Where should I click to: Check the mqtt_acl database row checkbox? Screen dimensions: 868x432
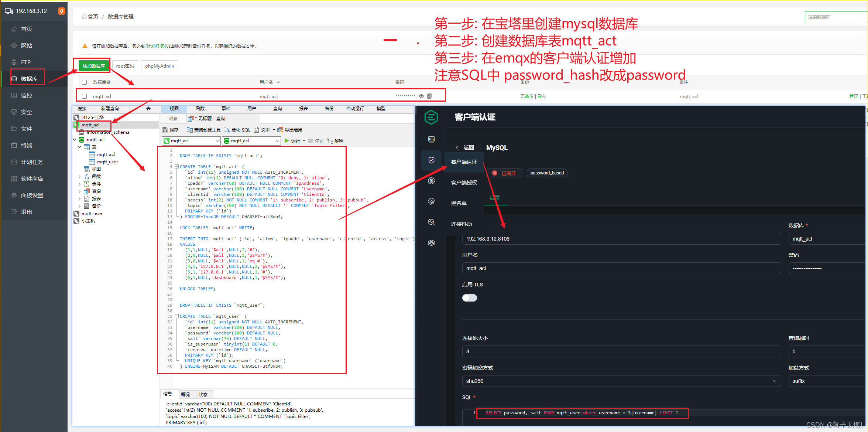[x=85, y=96]
